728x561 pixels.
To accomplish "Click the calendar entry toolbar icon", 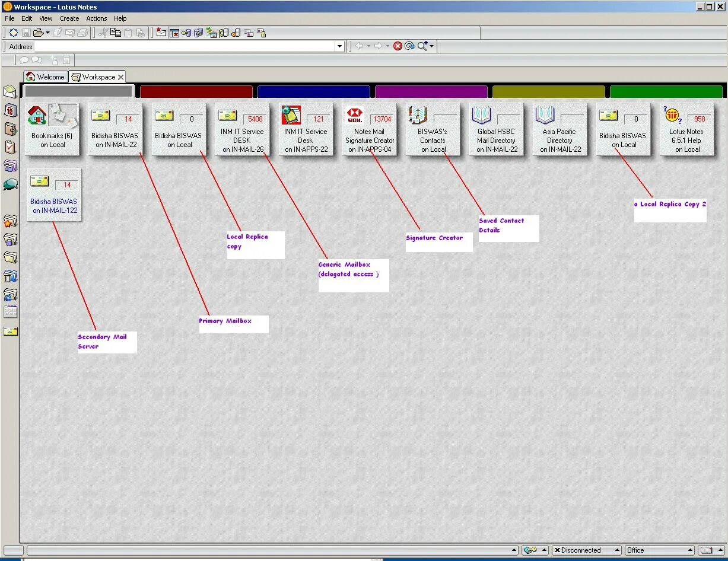I will point(174,33).
